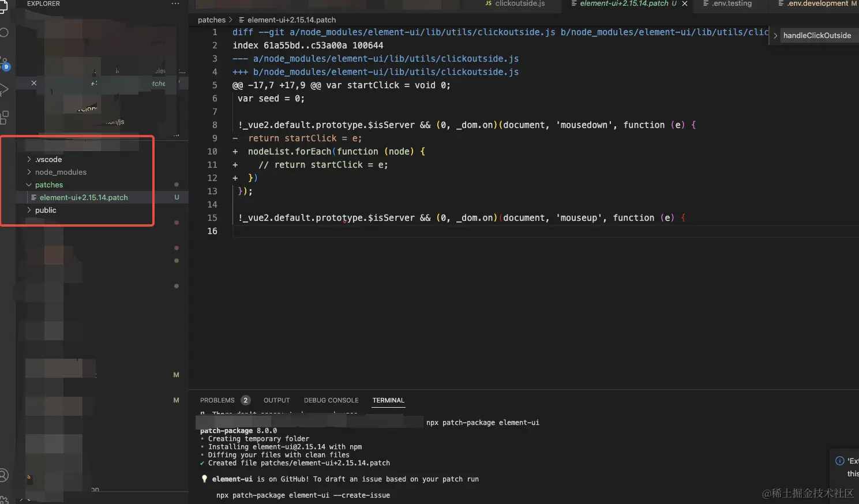Screen dimensions: 859x504
Task: Switch to the clickoutside.js tab
Action: tap(515, 3)
